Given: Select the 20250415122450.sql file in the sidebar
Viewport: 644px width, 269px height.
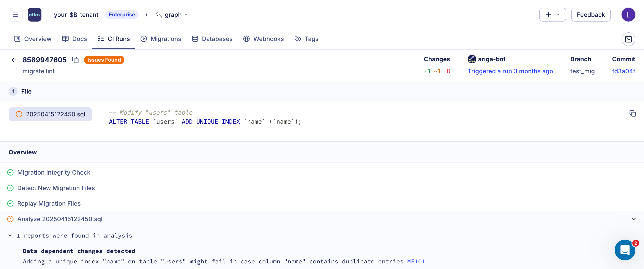Looking at the screenshot, I should coord(50,114).
